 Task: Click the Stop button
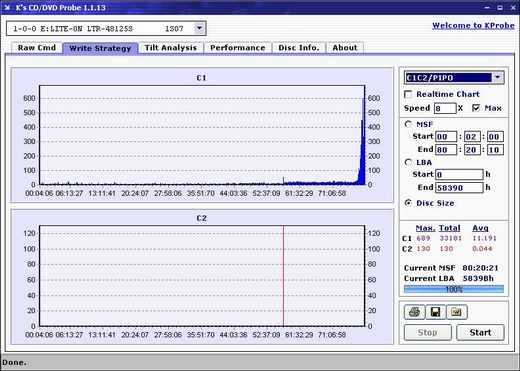click(428, 332)
